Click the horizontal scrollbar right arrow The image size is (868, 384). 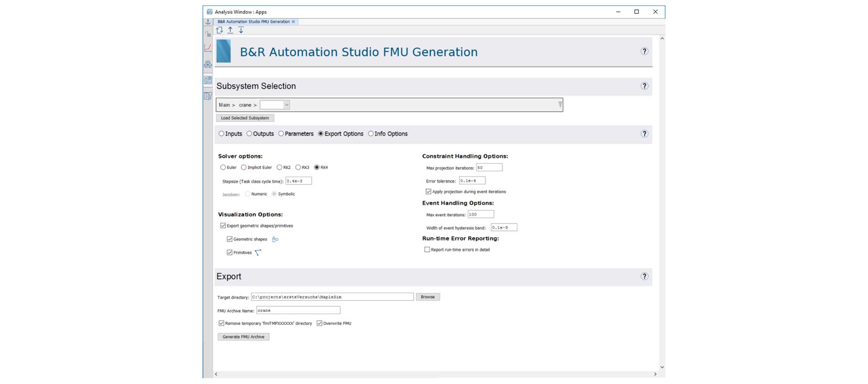655,375
